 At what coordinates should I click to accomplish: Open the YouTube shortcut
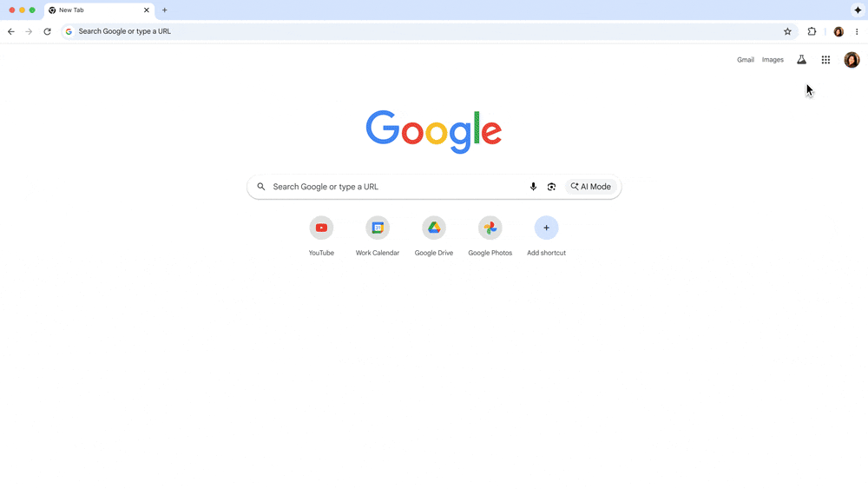click(321, 228)
